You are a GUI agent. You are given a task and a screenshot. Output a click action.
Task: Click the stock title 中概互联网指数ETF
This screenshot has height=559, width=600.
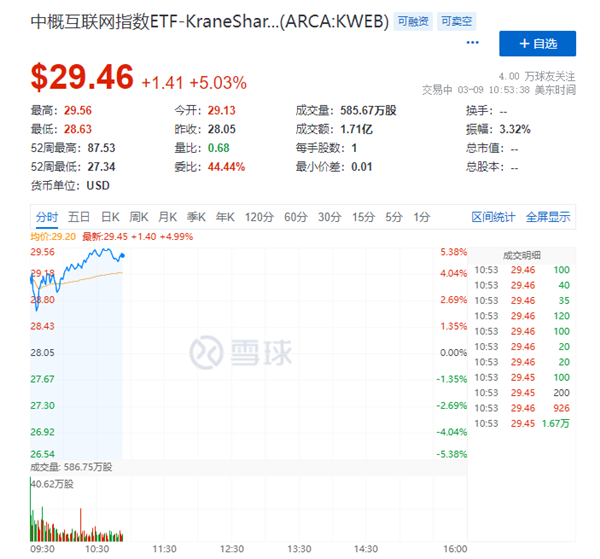[209, 21]
